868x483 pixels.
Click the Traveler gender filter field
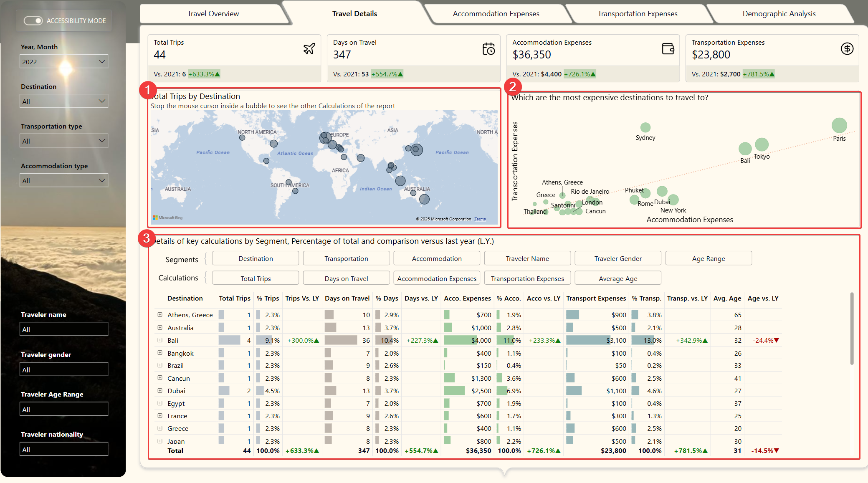[64, 370]
